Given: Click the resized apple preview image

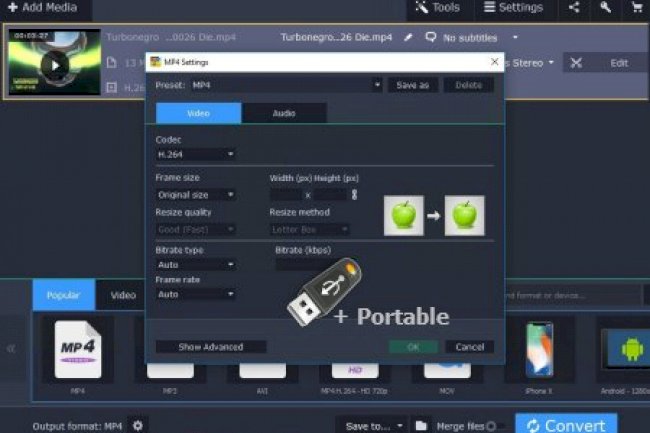Looking at the screenshot, I should [x=464, y=215].
